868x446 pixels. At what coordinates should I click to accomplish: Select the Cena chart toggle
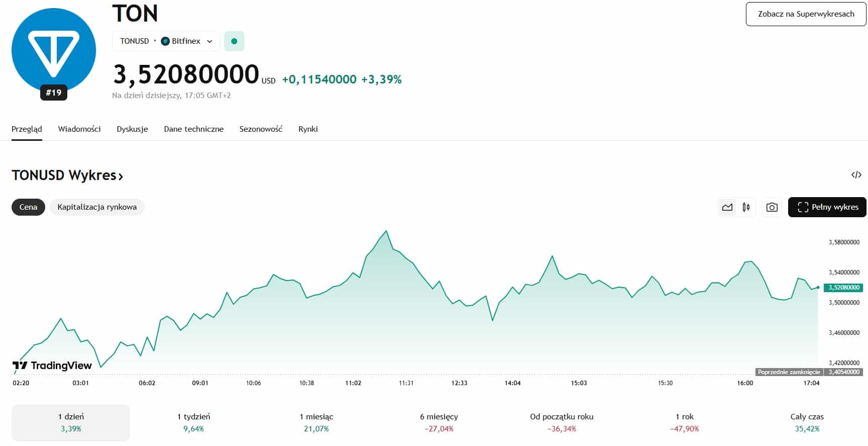(x=28, y=207)
